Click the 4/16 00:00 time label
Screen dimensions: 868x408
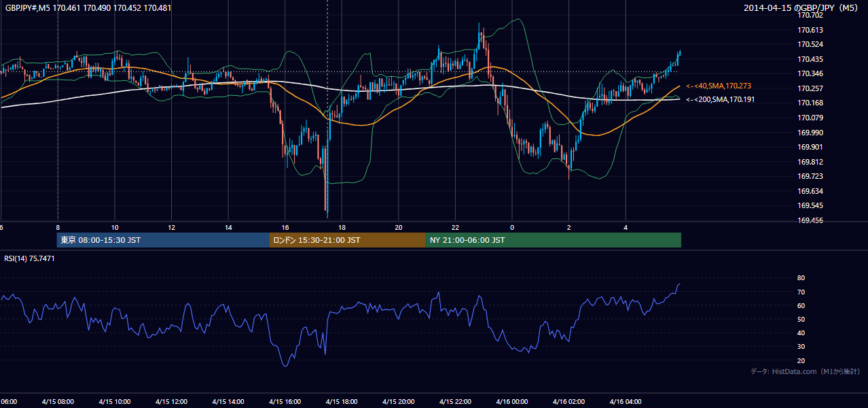coord(512,402)
